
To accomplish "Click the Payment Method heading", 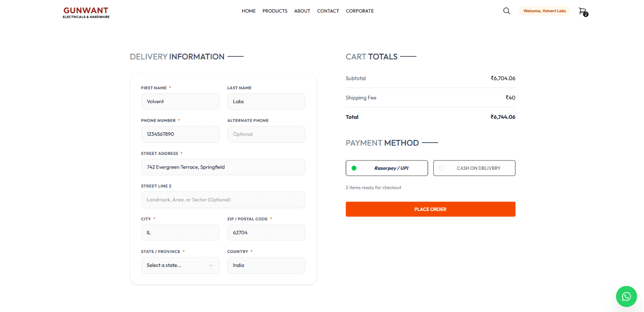I will (382, 143).
